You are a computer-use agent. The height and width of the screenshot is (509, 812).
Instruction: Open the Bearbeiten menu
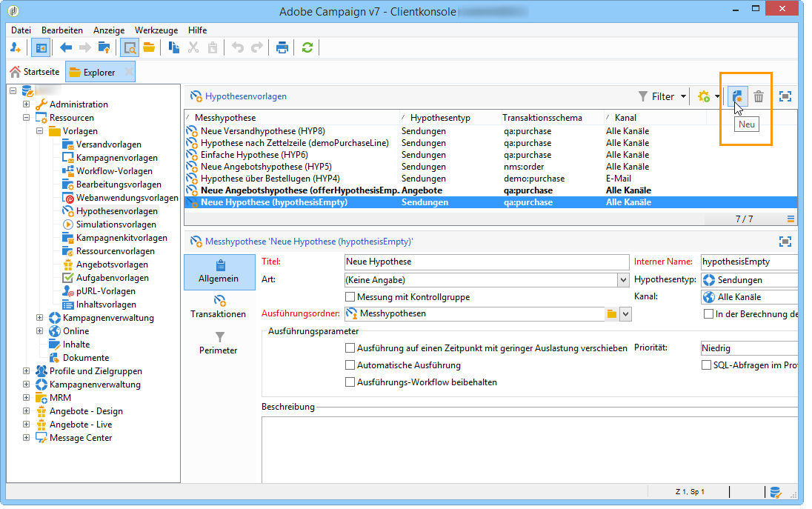tap(62, 30)
